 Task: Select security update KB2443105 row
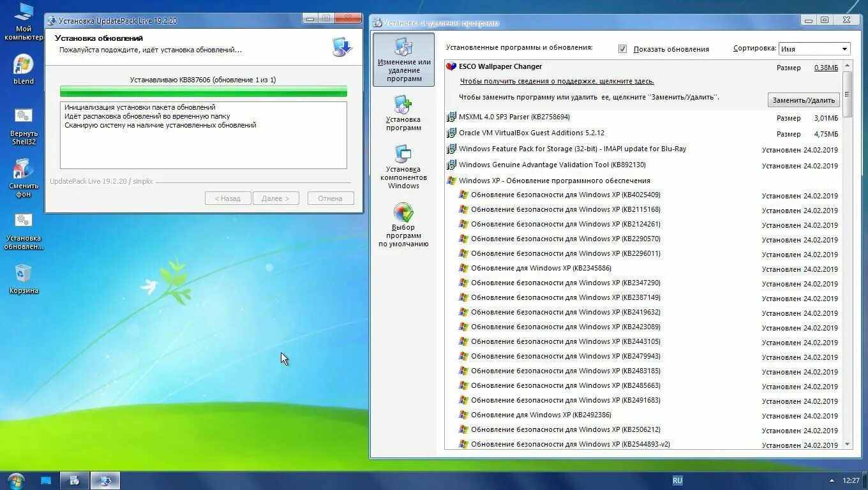643,341
